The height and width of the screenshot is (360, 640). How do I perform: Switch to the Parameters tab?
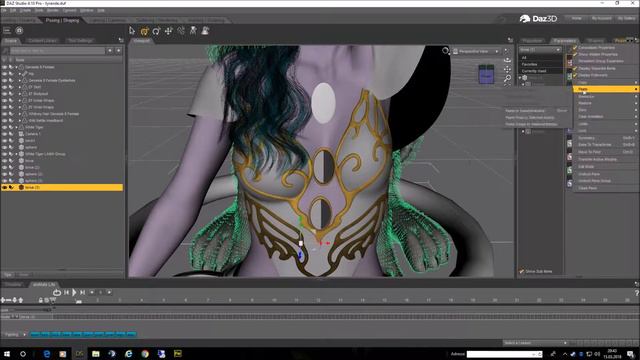coord(565,41)
